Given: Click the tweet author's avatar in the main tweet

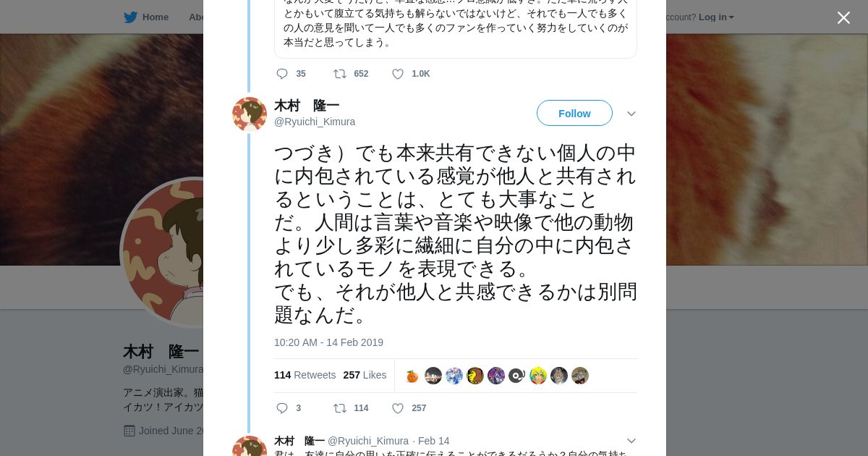Looking at the screenshot, I should pos(250,114).
